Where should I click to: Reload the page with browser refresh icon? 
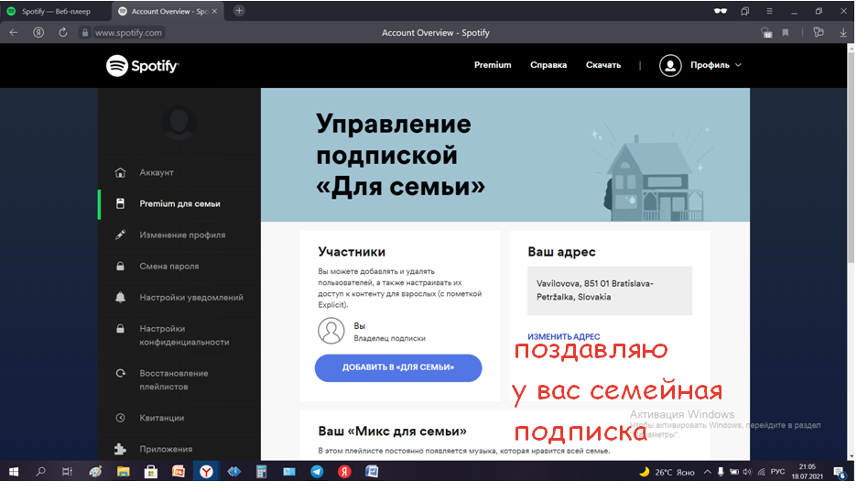63,32
